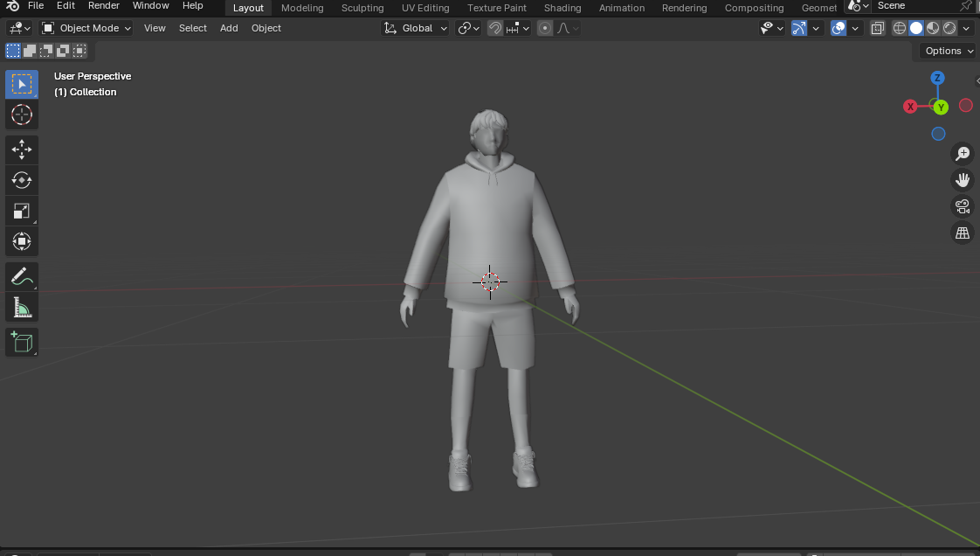Click the Pan hand viewport icon

[963, 180]
